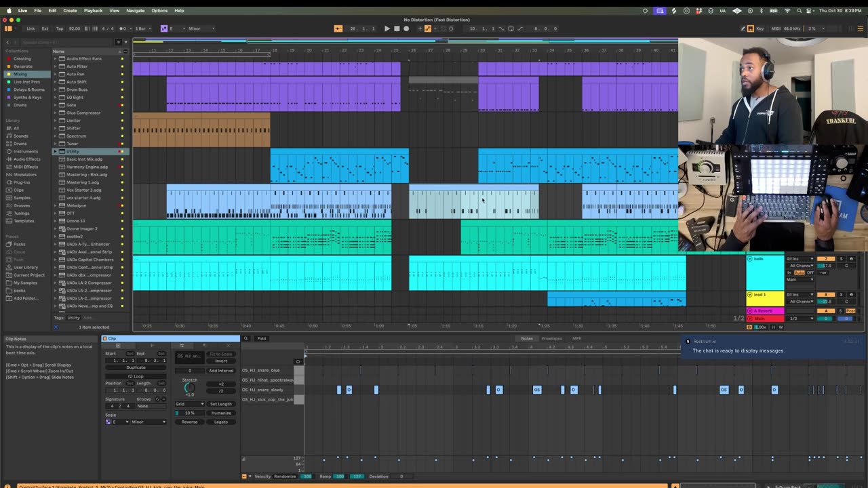Open the Playback menu
The height and width of the screenshot is (488, 868).
pos(93,11)
